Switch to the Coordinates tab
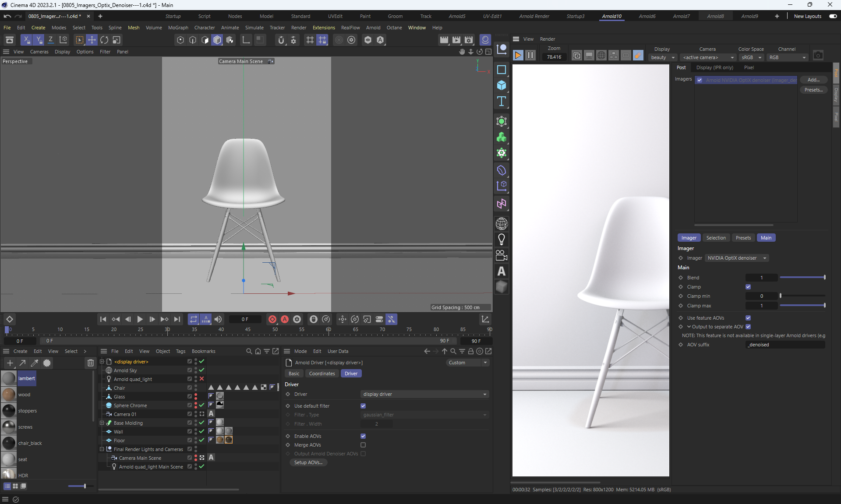The height and width of the screenshot is (504, 841). tap(322, 374)
